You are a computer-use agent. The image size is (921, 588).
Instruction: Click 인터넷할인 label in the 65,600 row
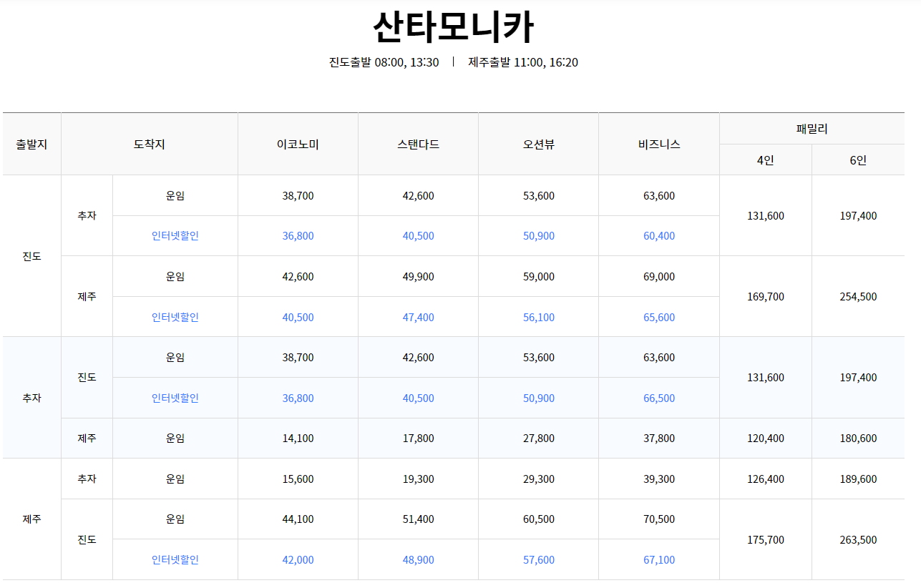coord(175,318)
